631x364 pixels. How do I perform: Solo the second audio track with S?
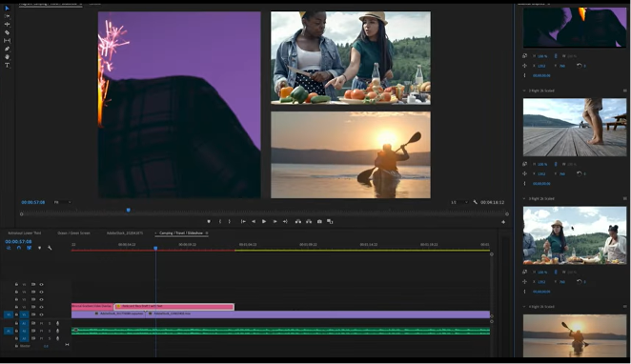click(x=50, y=331)
